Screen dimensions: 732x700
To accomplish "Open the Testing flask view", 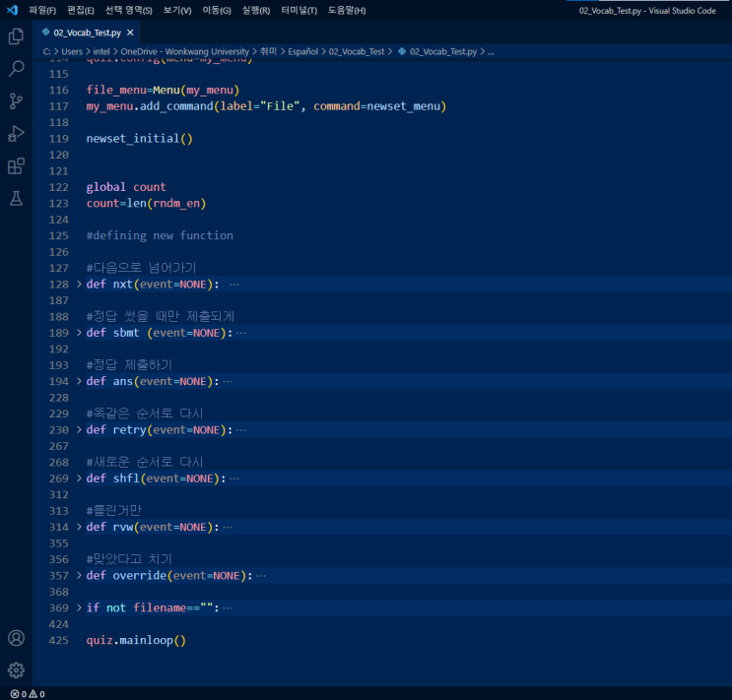I will 16,199.
